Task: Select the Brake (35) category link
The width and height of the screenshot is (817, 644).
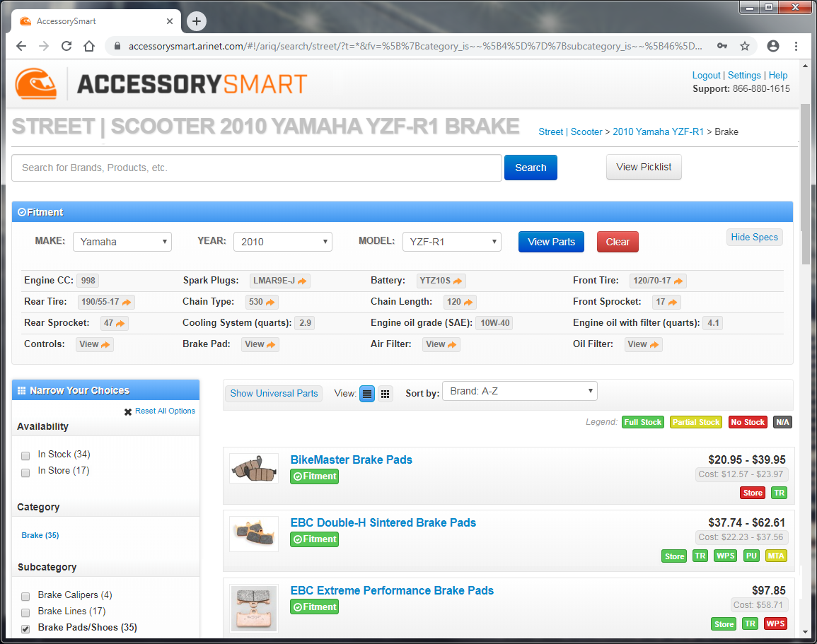Action: coord(40,535)
